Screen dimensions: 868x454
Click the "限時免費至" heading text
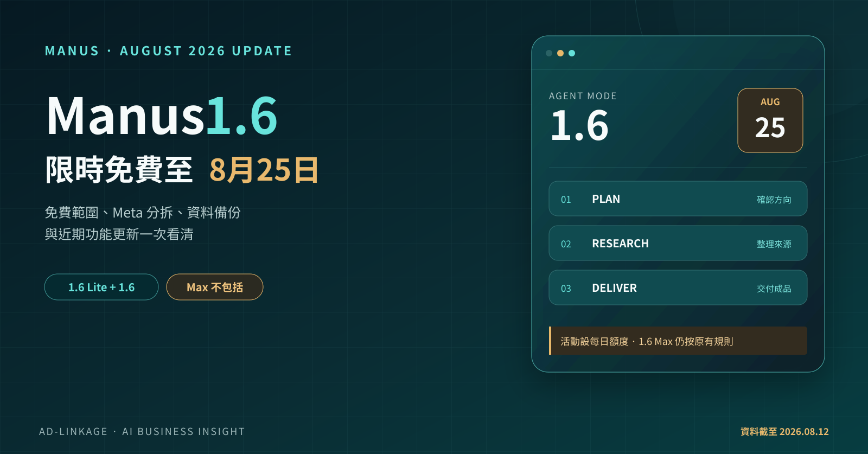[x=119, y=170]
